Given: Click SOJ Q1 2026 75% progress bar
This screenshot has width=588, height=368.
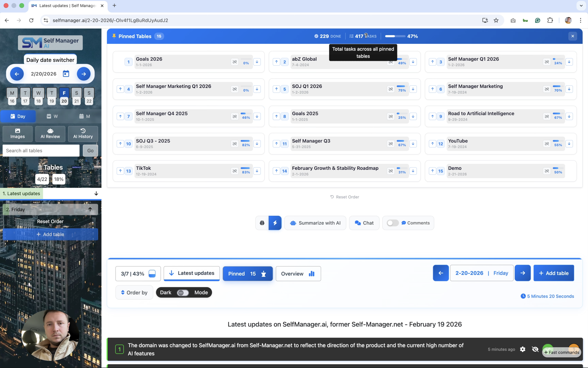Looking at the screenshot, I should 402,86.
